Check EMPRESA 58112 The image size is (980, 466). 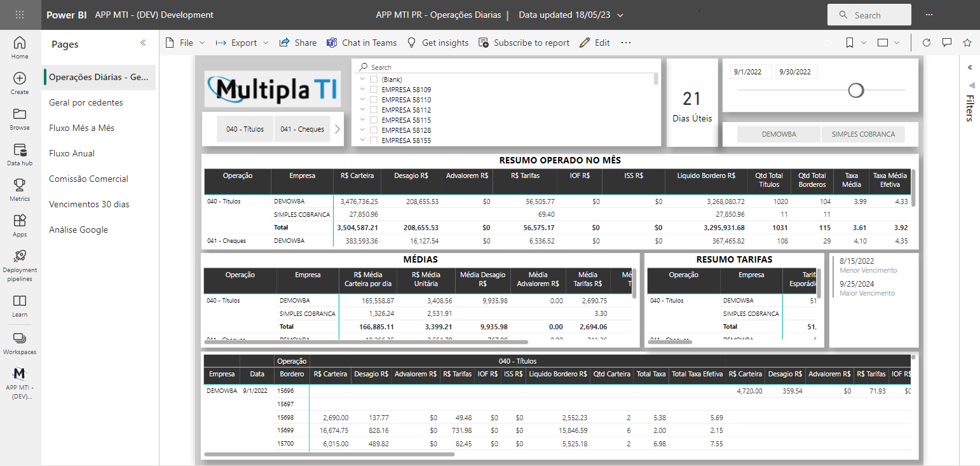[x=374, y=109]
